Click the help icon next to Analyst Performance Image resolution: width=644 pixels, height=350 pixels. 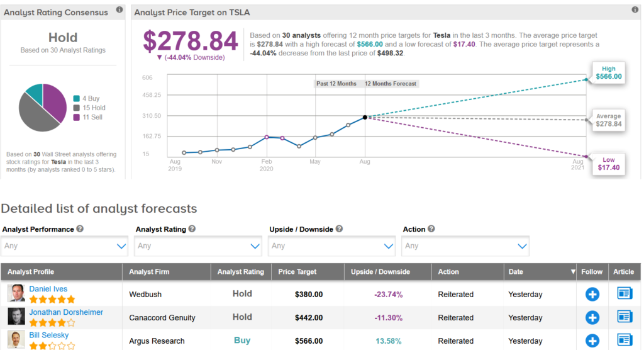80,229
